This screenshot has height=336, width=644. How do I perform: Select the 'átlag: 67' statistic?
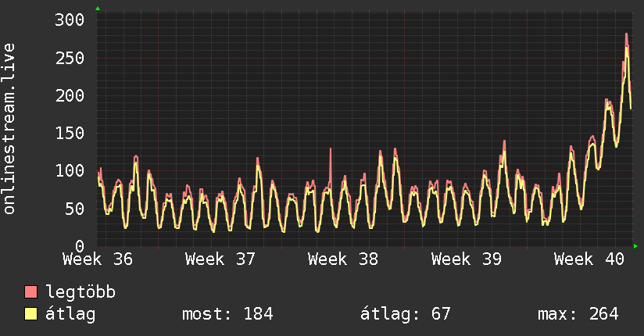[406, 314]
